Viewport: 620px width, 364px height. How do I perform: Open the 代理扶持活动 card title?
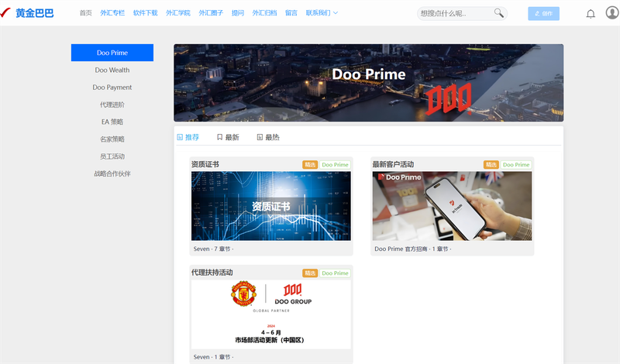[x=212, y=273]
